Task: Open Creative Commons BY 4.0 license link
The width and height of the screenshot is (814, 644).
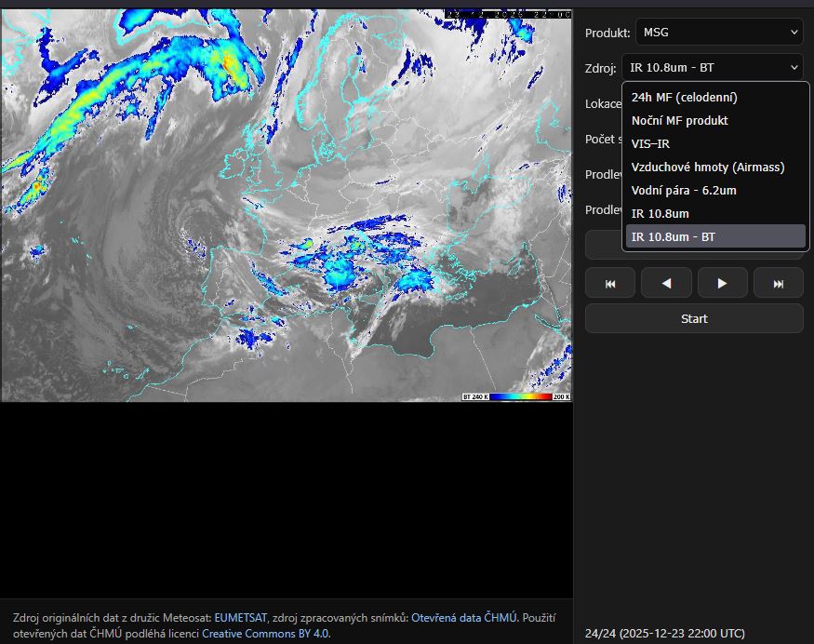Action: pos(265,634)
